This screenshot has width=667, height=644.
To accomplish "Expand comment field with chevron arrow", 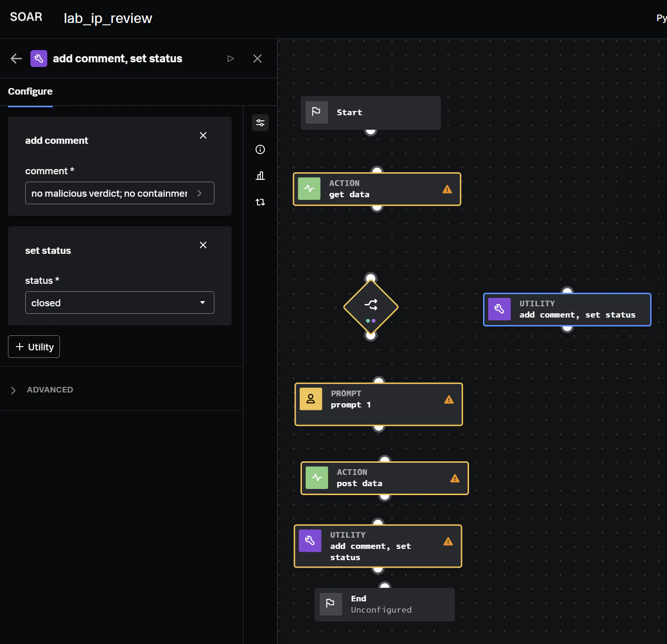I will coord(199,193).
